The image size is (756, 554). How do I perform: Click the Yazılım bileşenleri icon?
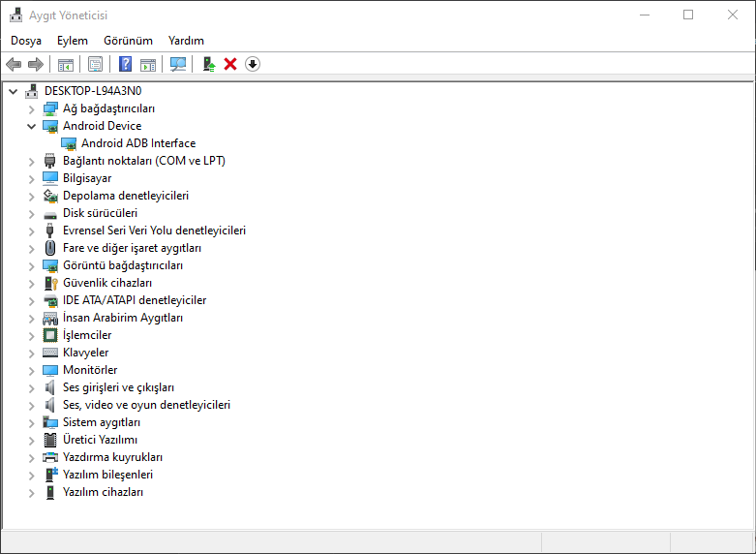(51, 475)
